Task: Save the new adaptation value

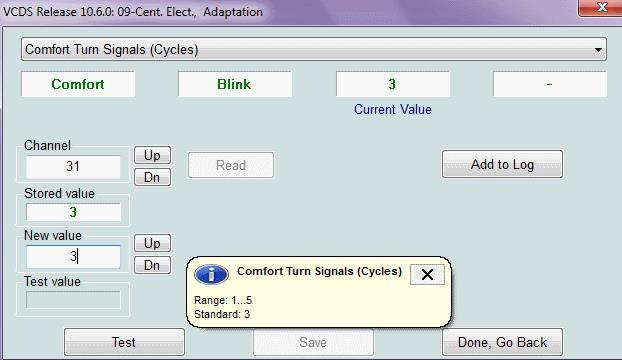Action: pyautogui.click(x=313, y=342)
